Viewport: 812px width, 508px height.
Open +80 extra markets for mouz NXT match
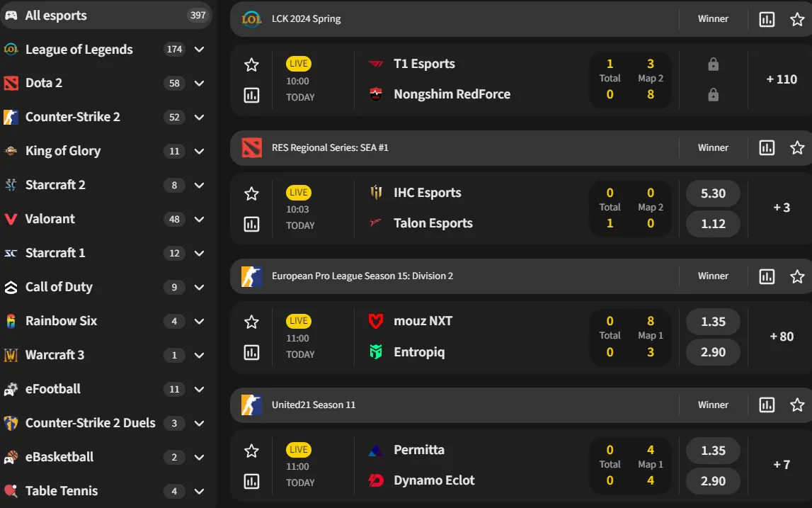click(782, 337)
